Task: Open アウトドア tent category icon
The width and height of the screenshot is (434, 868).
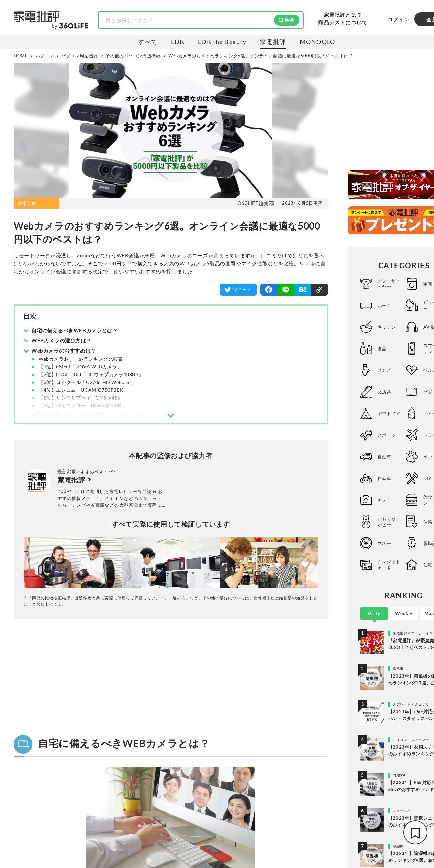Action: 366,413
